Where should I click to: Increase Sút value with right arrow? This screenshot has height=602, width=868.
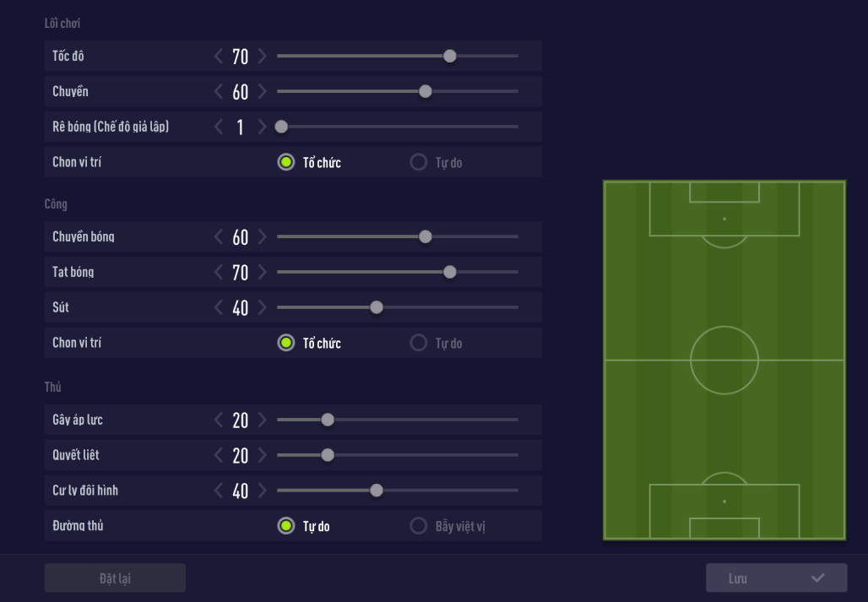[x=262, y=307]
